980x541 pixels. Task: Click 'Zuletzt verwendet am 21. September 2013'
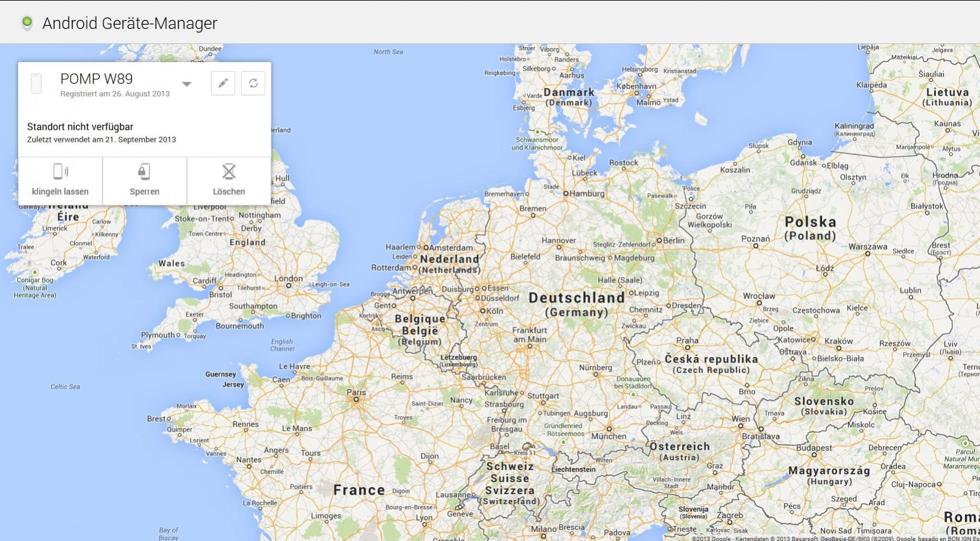[x=101, y=139]
